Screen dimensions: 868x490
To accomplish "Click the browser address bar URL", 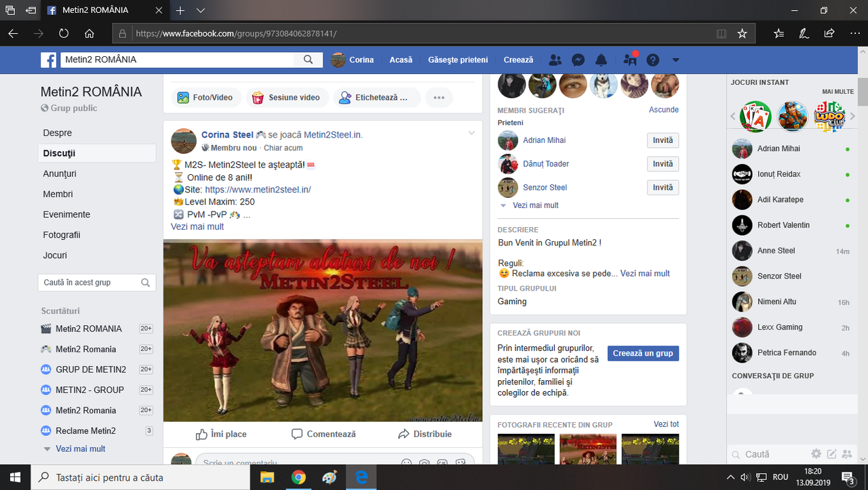I will (236, 33).
